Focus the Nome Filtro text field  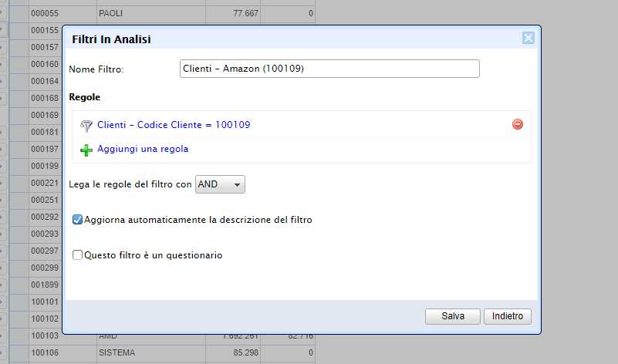click(x=329, y=69)
